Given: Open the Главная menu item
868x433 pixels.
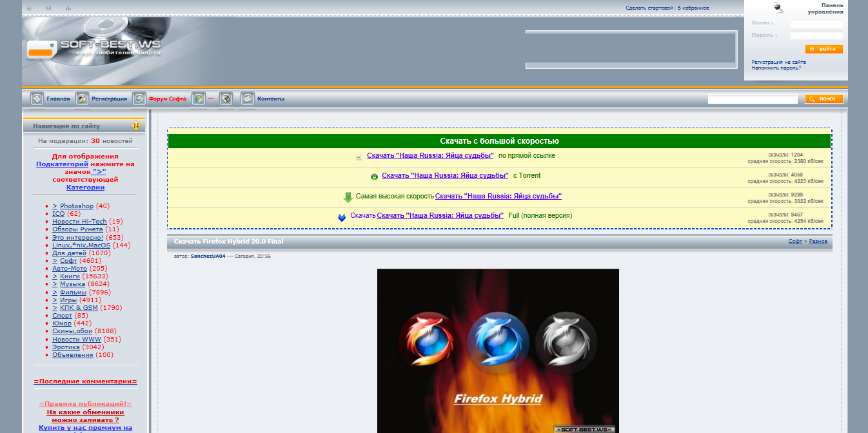Looking at the screenshot, I should point(58,99).
